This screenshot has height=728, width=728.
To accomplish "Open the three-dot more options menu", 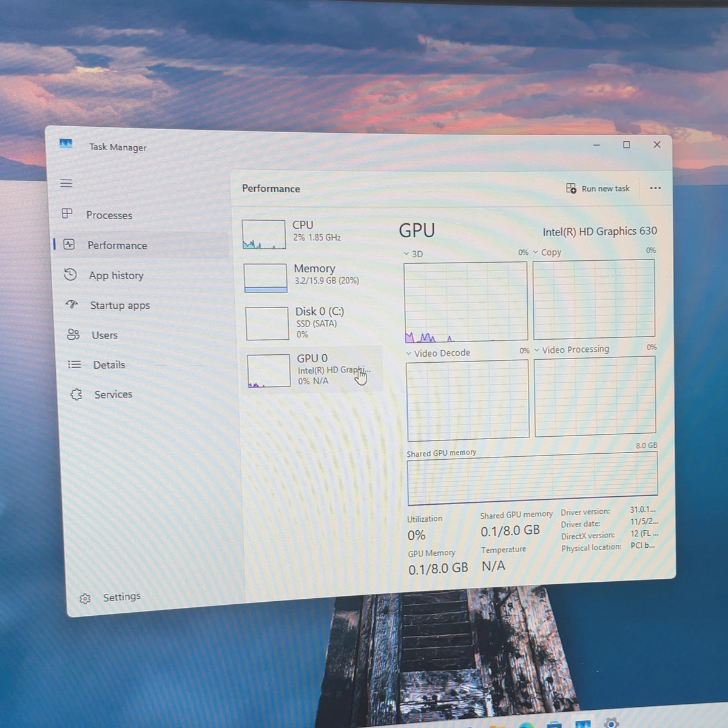I will pos(655,188).
